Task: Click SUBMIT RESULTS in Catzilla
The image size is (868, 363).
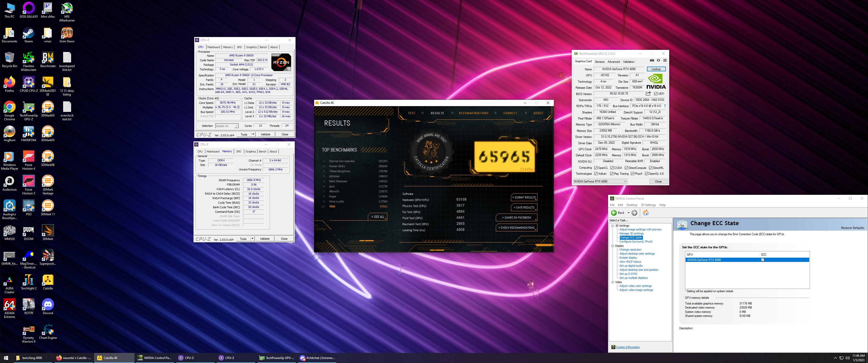Action: tap(524, 197)
